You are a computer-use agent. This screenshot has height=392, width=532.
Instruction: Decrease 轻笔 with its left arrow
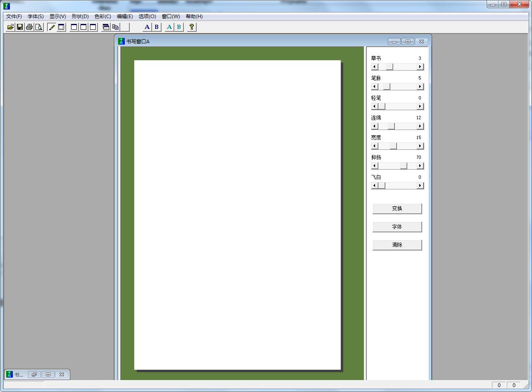[375, 106]
